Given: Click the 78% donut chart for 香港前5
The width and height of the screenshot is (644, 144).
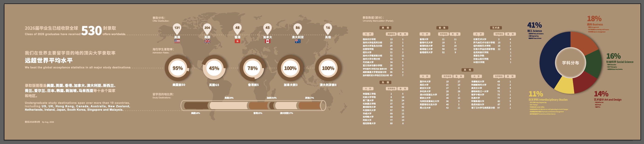Looking at the screenshot, I should 252,68.
